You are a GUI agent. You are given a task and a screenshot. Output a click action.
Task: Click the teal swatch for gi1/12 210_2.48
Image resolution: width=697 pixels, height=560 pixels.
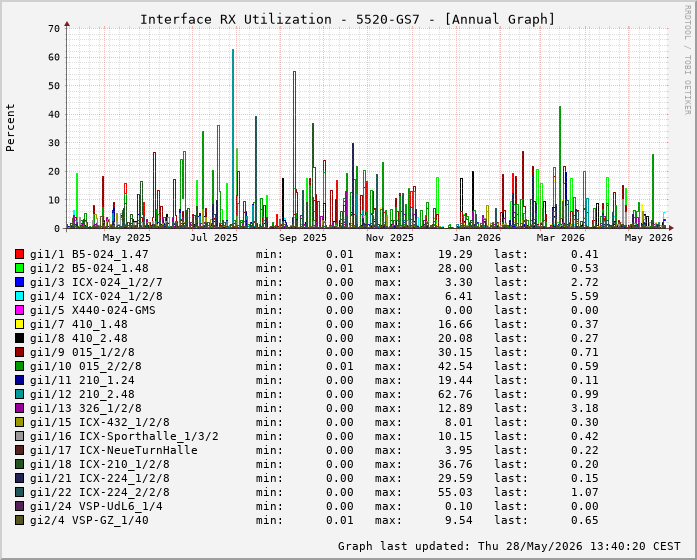19,394
